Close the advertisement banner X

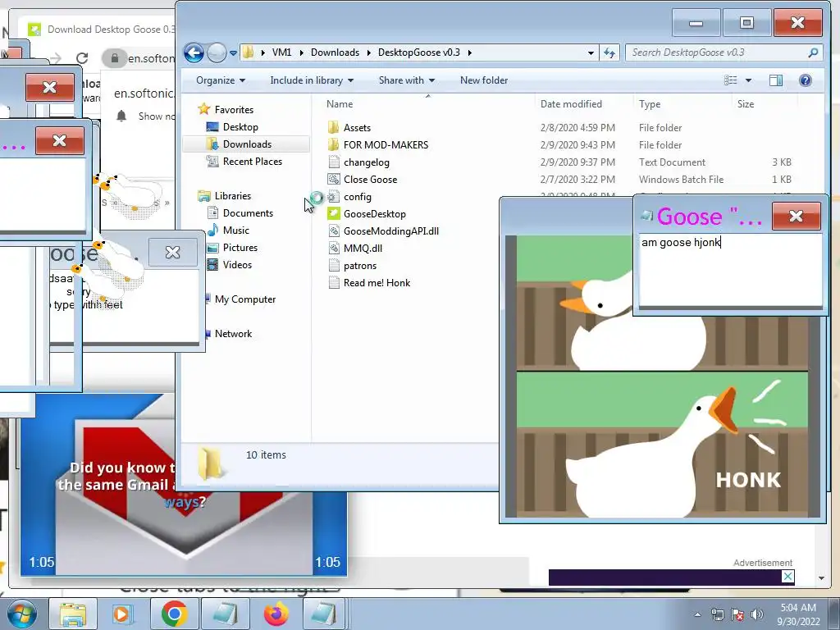tap(787, 577)
